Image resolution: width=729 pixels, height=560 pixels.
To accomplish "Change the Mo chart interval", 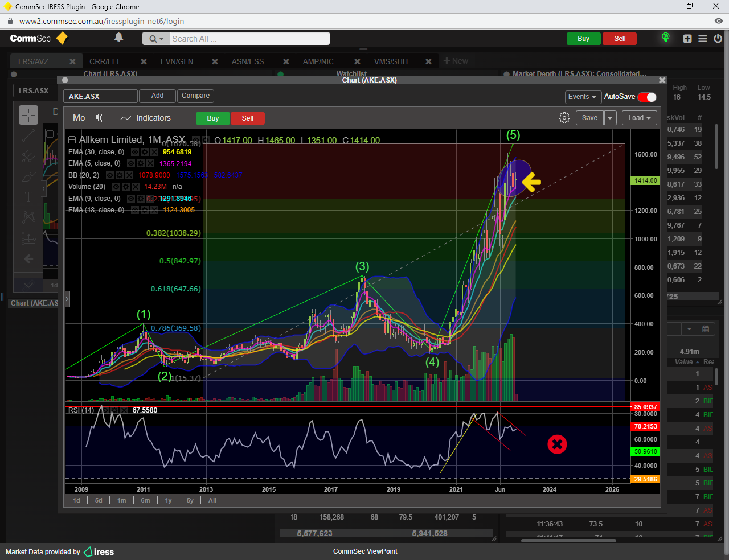I will [x=79, y=118].
